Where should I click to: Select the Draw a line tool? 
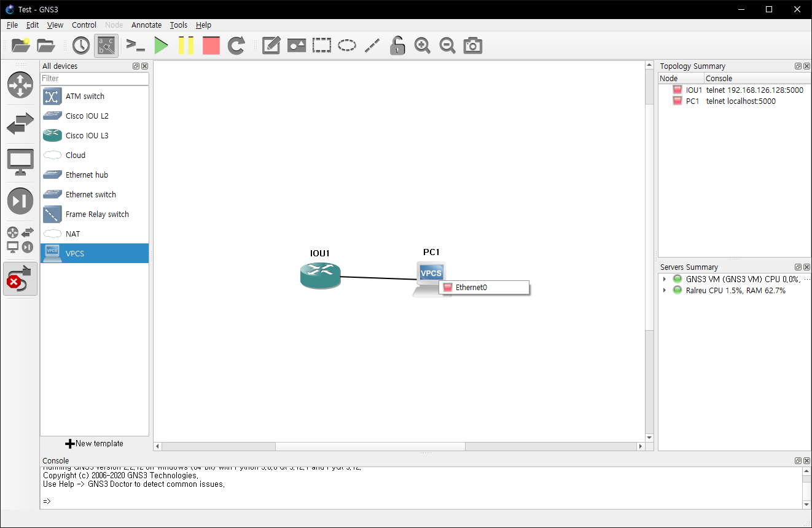click(x=372, y=45)
